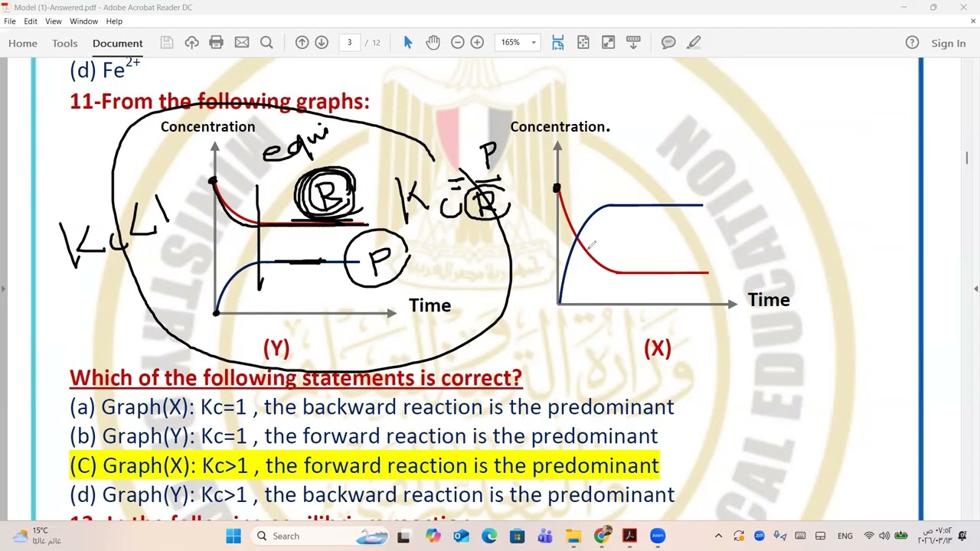Screen dimensions: 980x551
Task: Add a sticky note comment
Action: (668, 43)
